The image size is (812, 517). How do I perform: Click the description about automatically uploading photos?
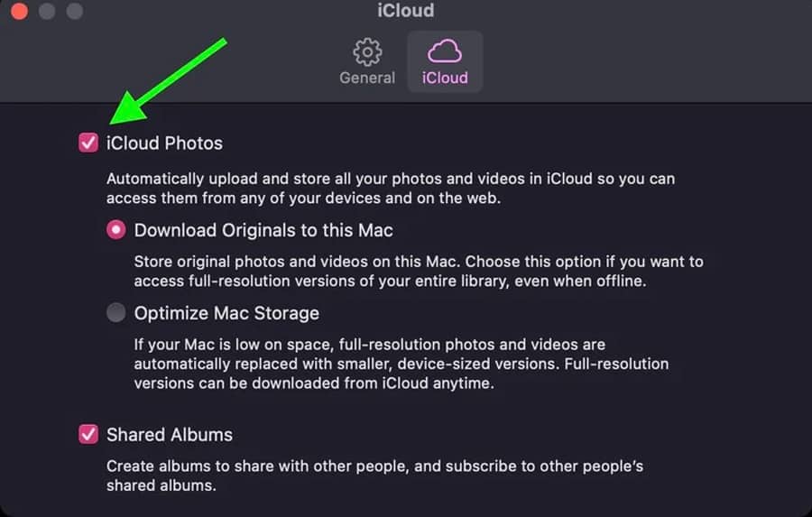(x=390, y=189)
